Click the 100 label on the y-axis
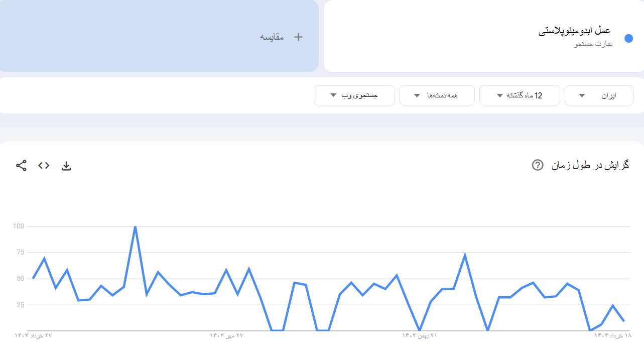The height and width of the screenshot is (354, 644). (x=19, y=226)
